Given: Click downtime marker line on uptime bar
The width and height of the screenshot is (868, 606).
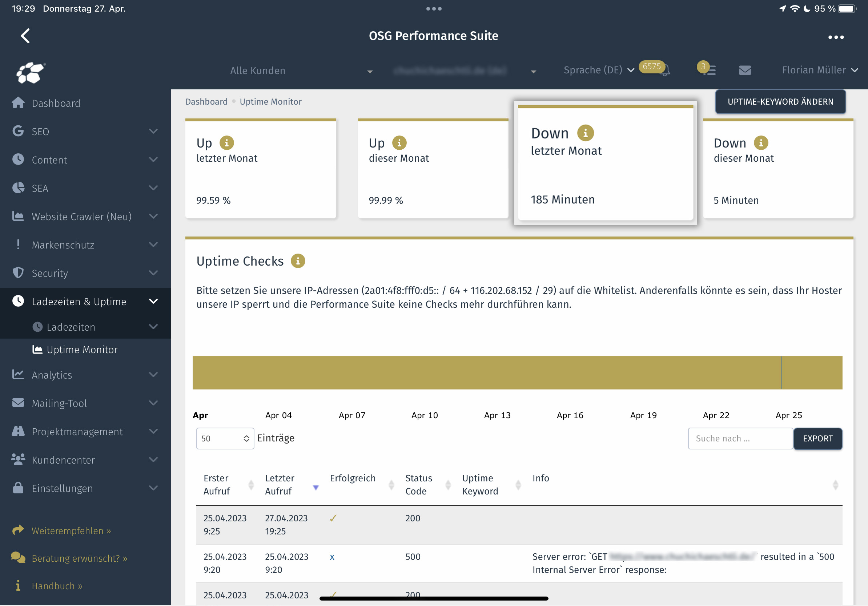Looking at the screenshot, I should [781, 372].
